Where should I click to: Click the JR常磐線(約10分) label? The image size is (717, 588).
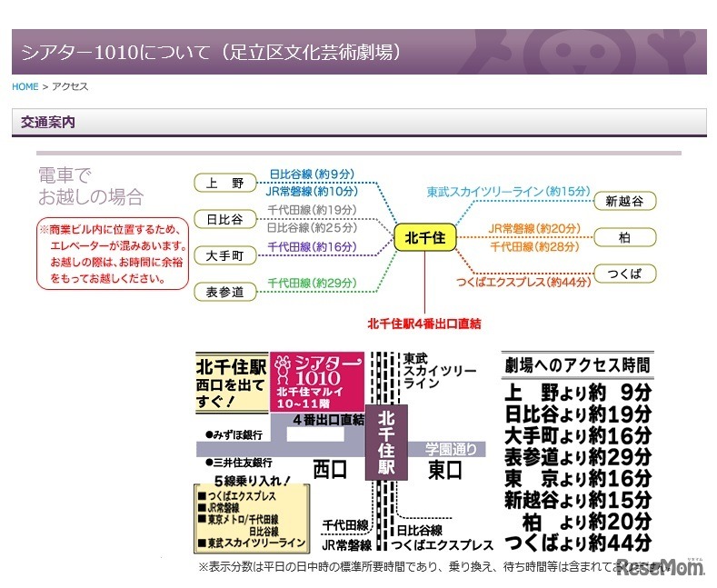click(x=312, y=191)
